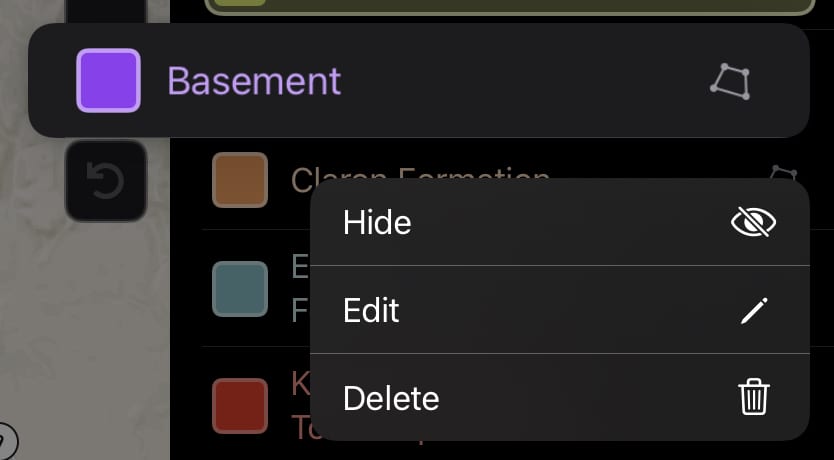Click the gray-text layer name beside teal swatch
Screen dimensions: 834x460
tap(300, 288)
